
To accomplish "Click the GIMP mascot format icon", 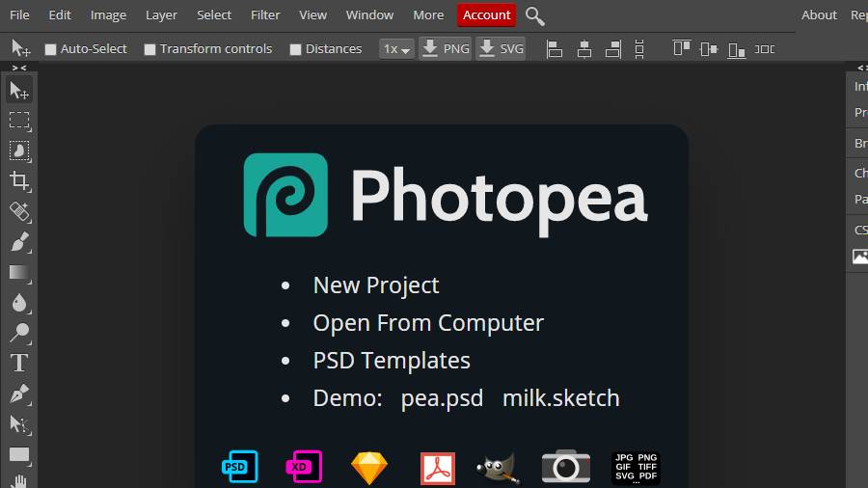I will tap(499, 468).
